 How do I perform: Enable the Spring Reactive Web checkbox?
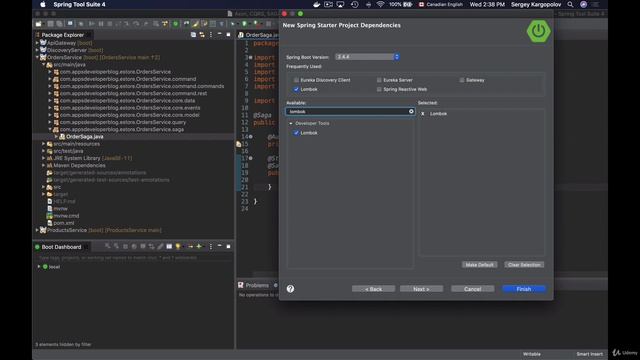(379, 89)
